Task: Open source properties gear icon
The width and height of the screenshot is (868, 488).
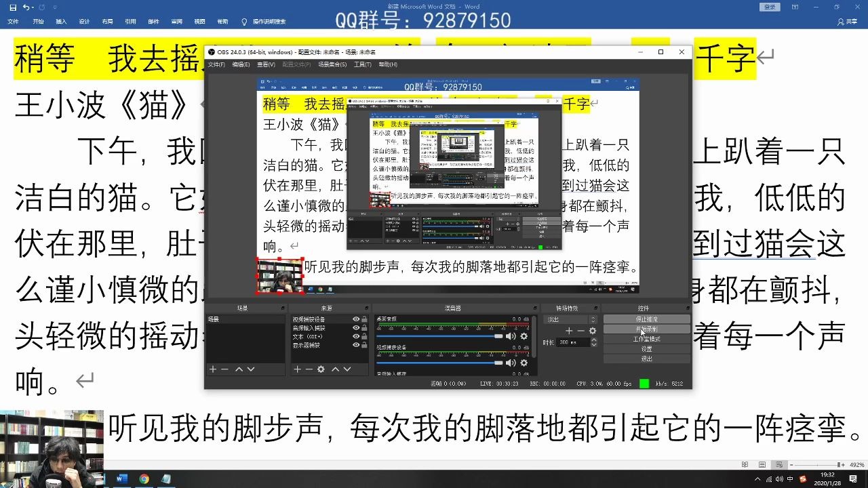Action: (321, 369)
